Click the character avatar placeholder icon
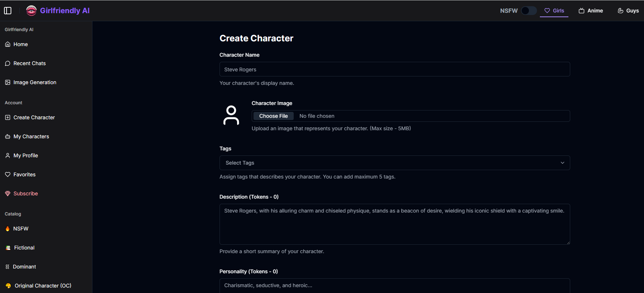The height and width of the screenshot is (293, 644). (x=231, y=115)
